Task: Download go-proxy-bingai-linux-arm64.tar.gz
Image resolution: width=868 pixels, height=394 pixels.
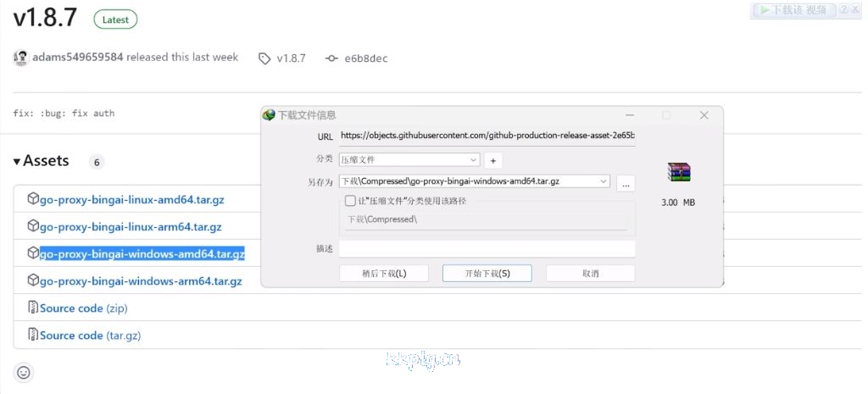Action: [131, 227]
